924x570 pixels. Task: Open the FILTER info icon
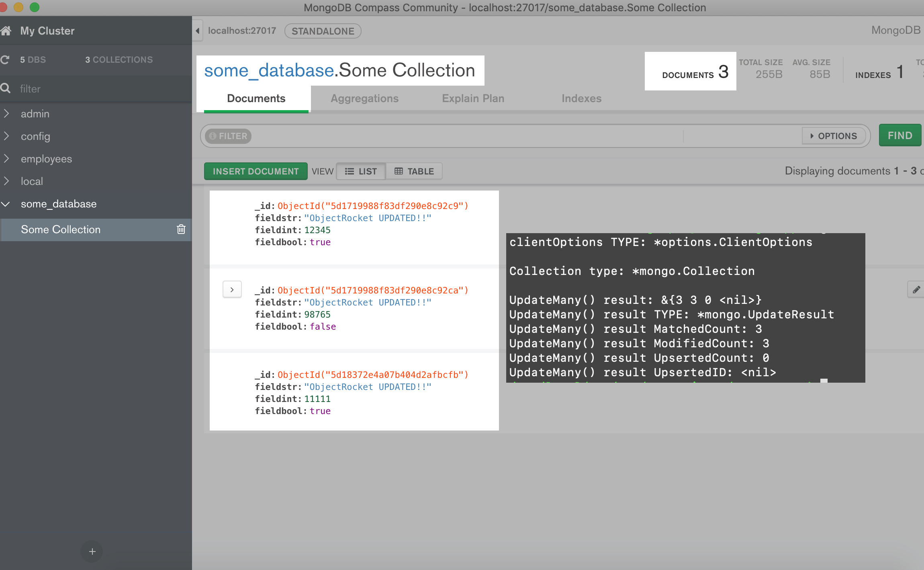(x=212, y=136)
